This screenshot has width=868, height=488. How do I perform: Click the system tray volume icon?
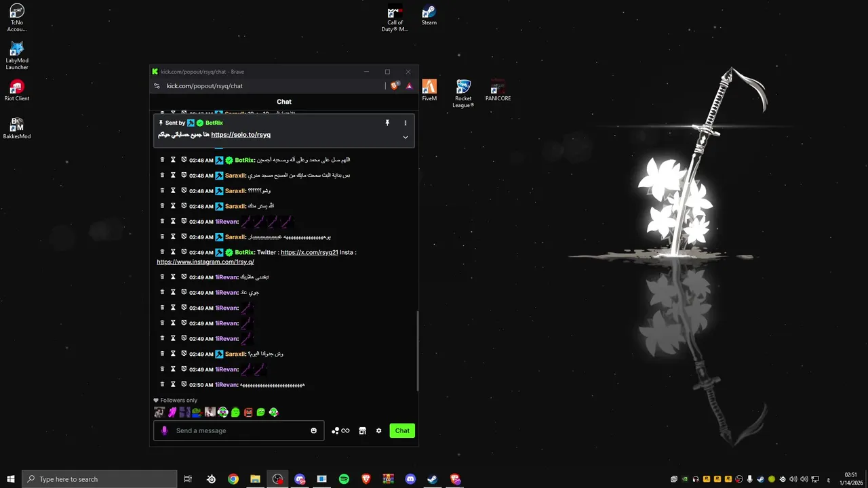tap(805, 479)
